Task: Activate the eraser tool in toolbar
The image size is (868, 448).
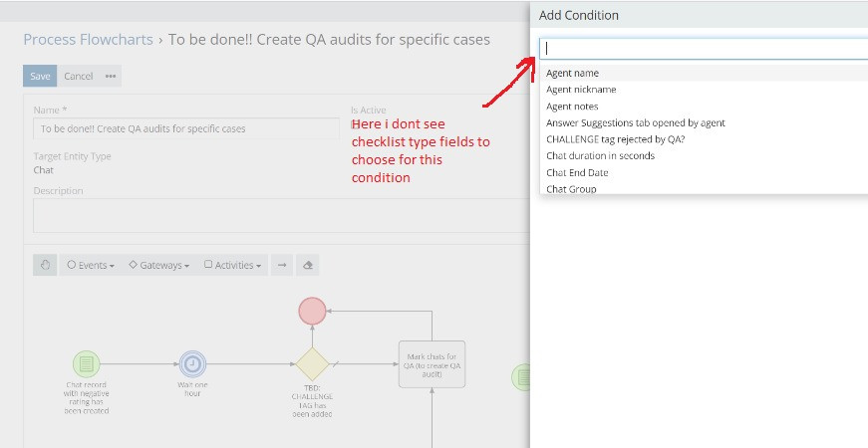Action: pos(308,265)
